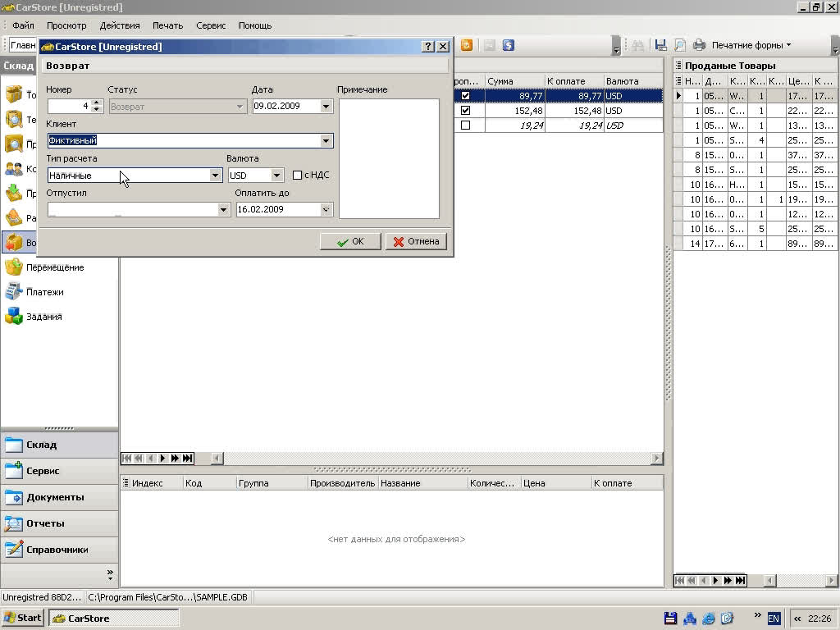Click the Производитель column header
This screenshot has height=630, width=840.
[343, 482]
